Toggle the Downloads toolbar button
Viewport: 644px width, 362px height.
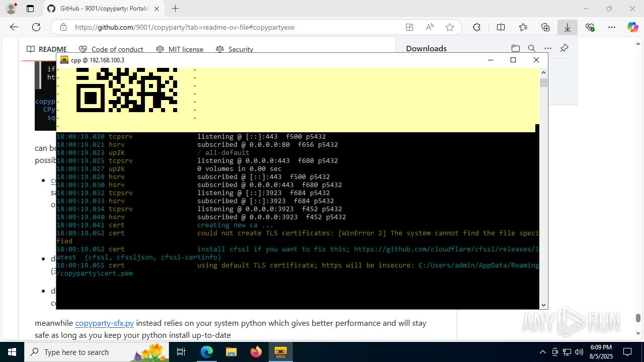[x=568, y=27]
